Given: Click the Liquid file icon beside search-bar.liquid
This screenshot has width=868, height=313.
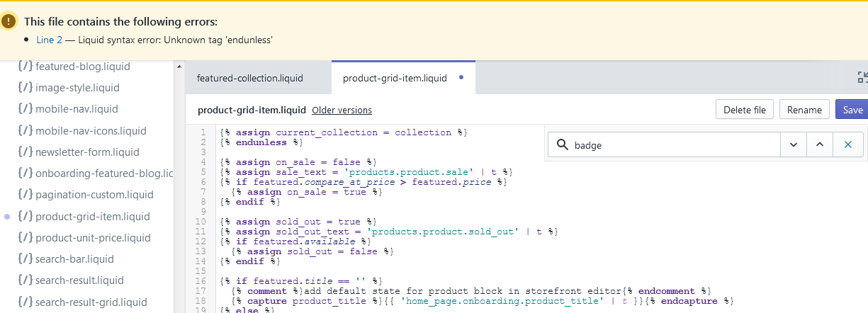Looking at the screenshot, I should coord(25,259).
